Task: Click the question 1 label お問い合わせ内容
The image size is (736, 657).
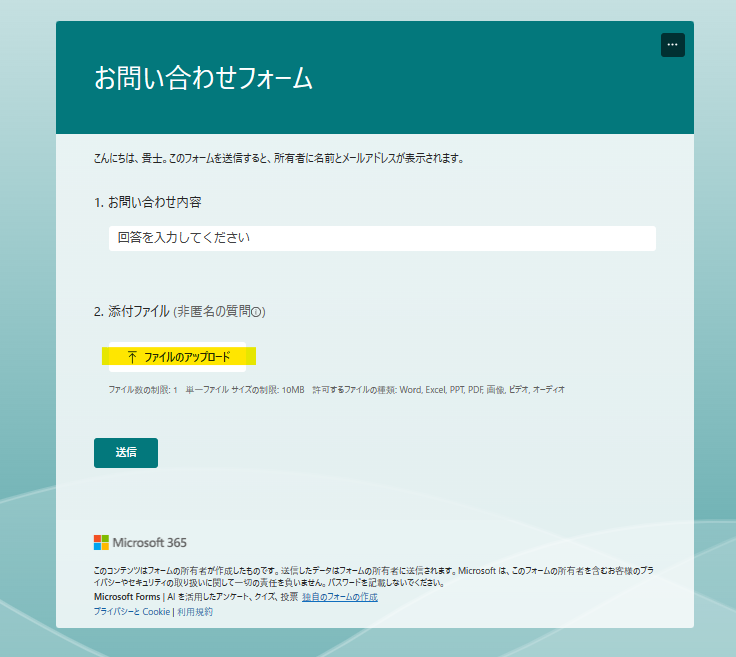Action: 154,202
